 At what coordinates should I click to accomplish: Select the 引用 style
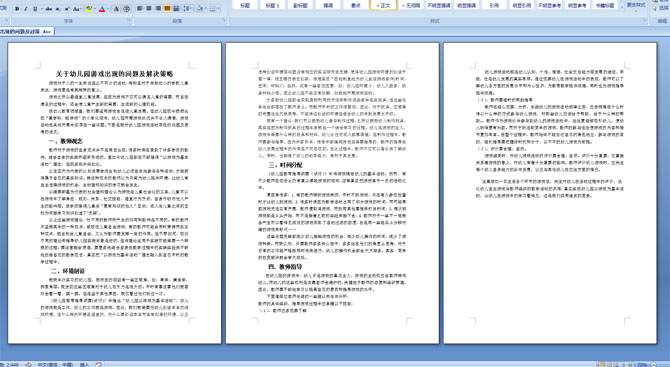494,5
